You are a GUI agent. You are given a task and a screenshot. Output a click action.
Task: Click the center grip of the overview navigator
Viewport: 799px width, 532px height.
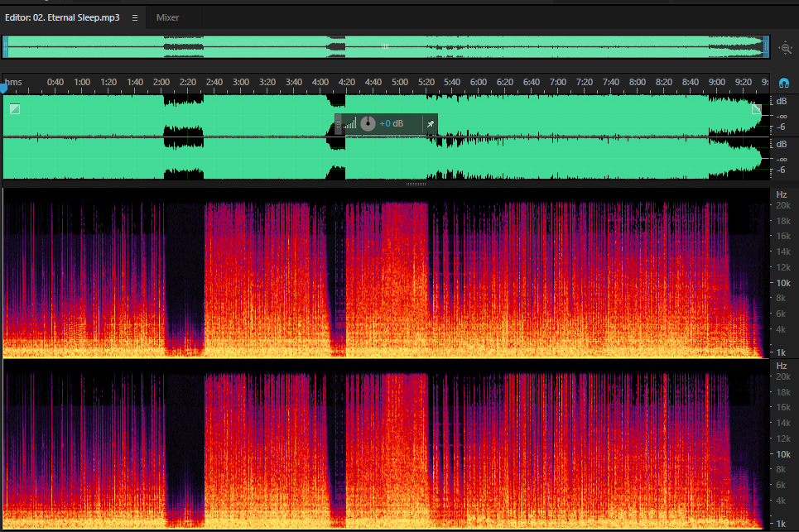coord(385,46)
